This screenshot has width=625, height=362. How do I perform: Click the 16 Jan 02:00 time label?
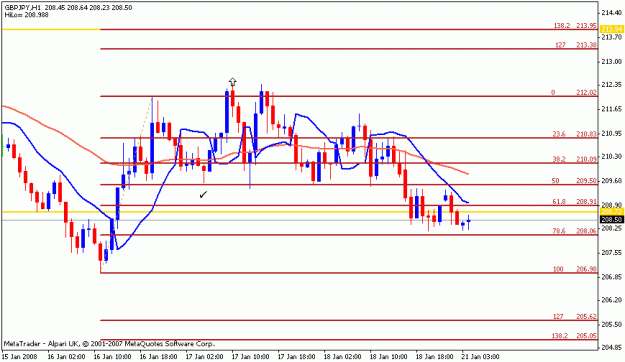(66, 356)
